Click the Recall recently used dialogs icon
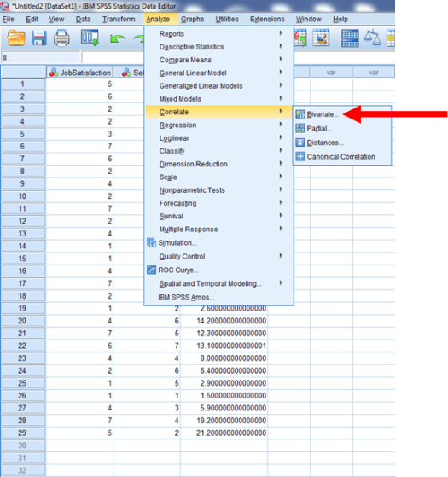This screenshot has width=448, height=477. pyautogui.click(x=90, y=38)
